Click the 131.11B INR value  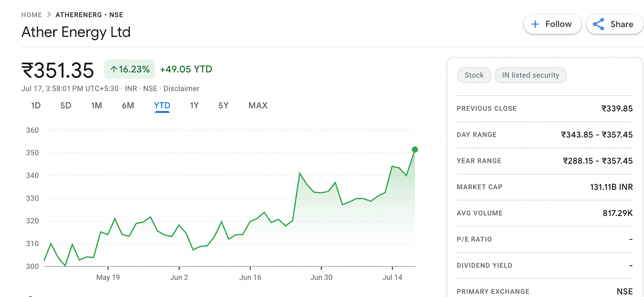pyautogui.click(x=612, y=187)
